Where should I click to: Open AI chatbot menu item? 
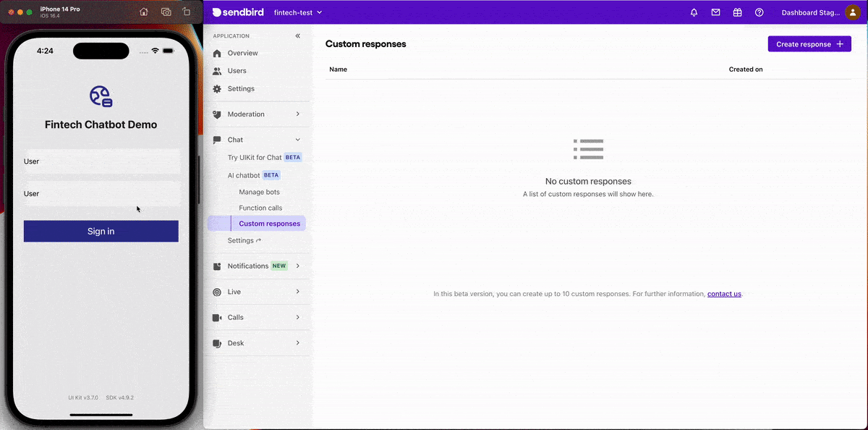(244, 175)
